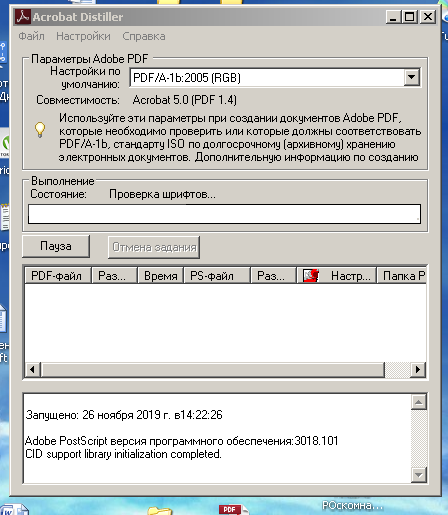This screenshot has height=515, width=448.
Task: Click the progress bar under Состояние
Action: pyautogui.click(x=224, y=214)
